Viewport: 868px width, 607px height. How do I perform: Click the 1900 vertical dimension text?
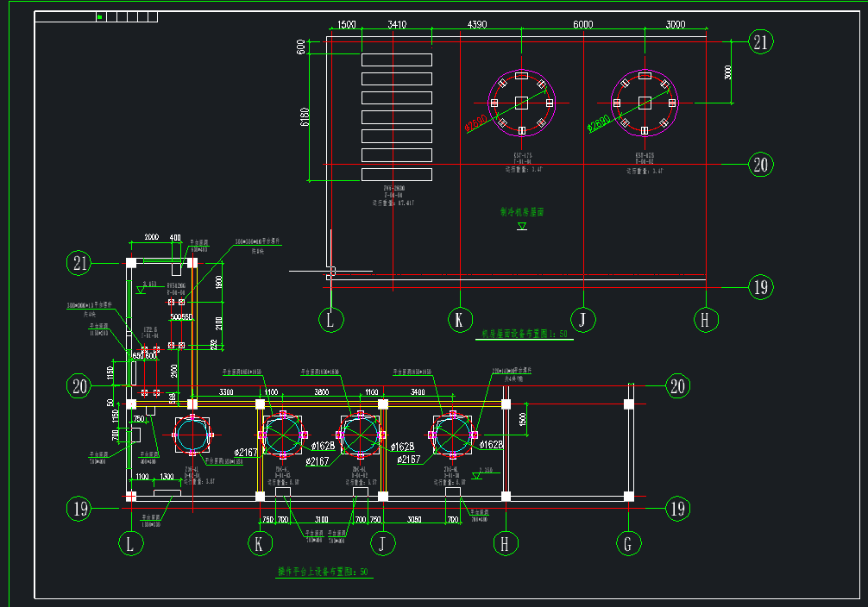[218, 282]
